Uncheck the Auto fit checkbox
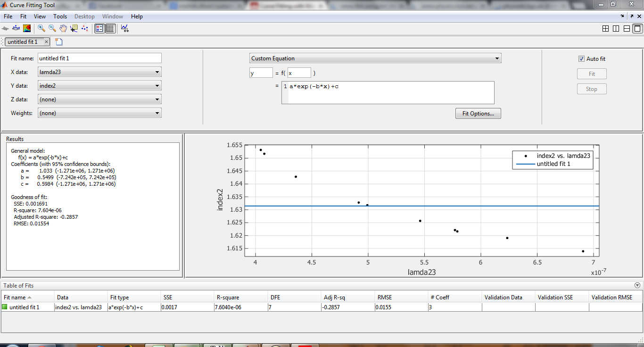 tap(581, 59)
